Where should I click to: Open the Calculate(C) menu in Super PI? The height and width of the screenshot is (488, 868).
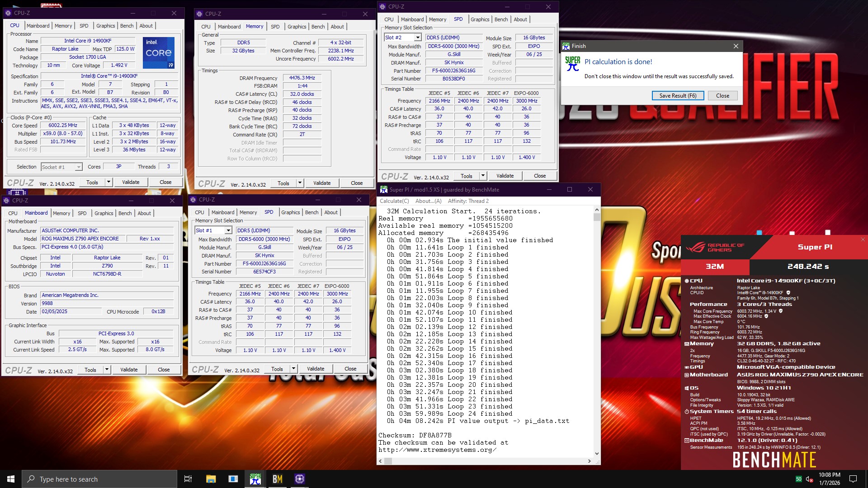[x=394, y=201]
